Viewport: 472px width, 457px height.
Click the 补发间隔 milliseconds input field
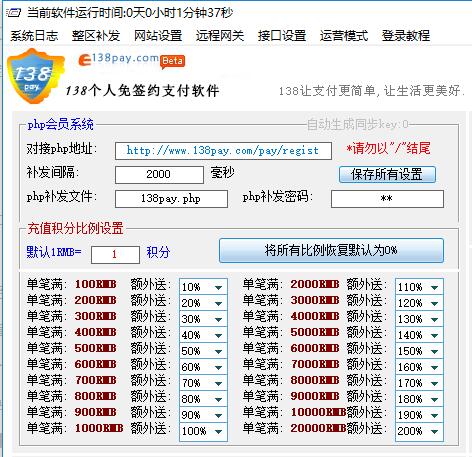(159, 175)
